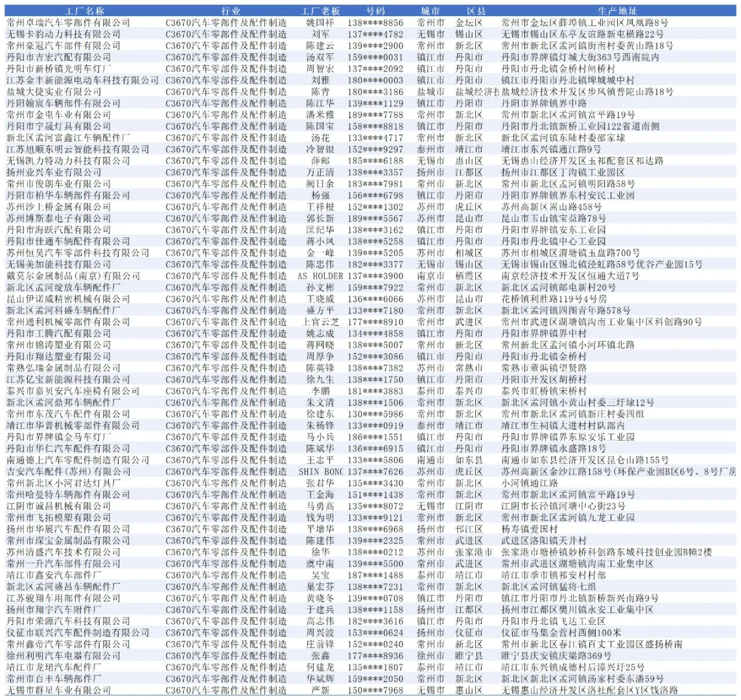Select cell 昆山伊诺威精密机械有限公司
741x700 pixels.
(68, 299)
